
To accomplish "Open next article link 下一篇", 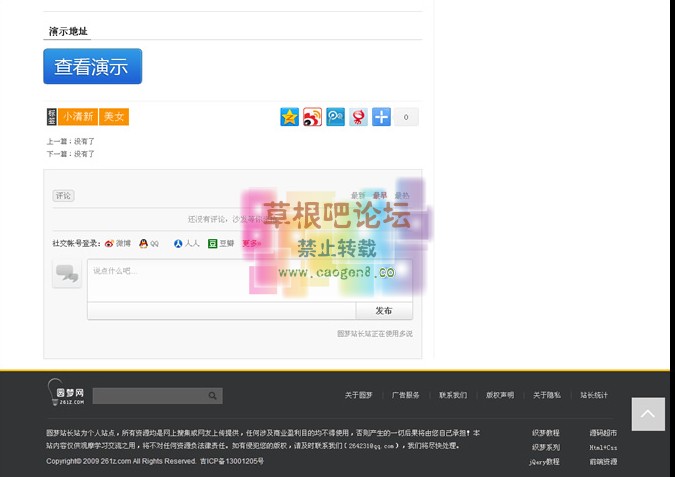I will click(70, 154).
